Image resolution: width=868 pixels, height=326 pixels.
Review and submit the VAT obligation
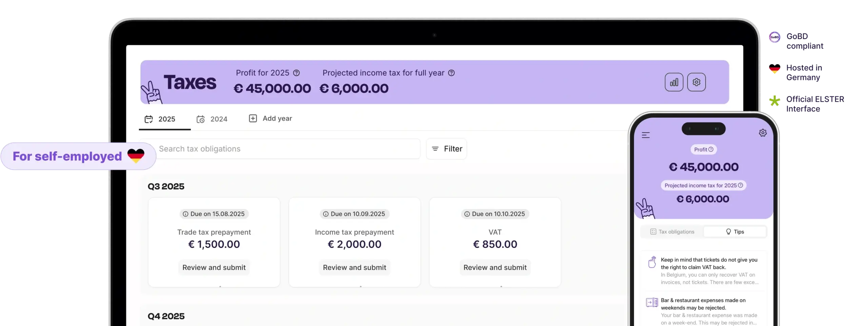coord(495,267)
